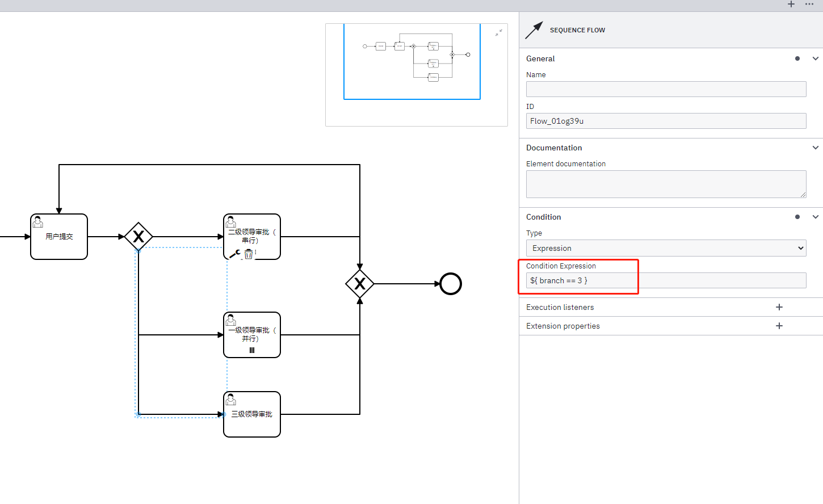Select the 用户提交 user task
Viewport: 823px width, 504px height.
point(59,237)
